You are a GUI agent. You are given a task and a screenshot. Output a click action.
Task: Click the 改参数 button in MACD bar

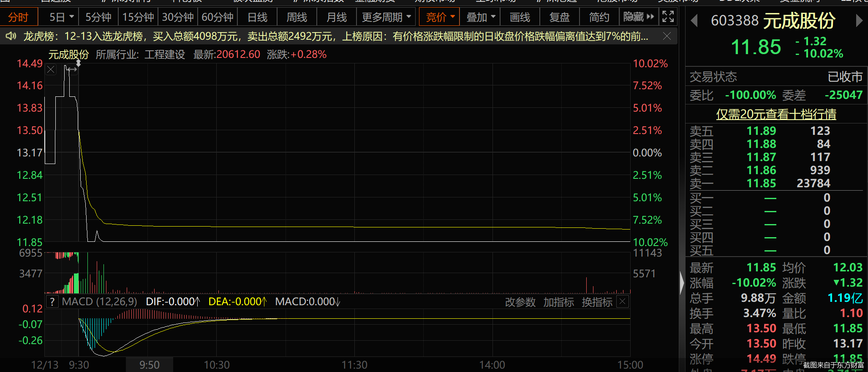[x=520, y=302]
